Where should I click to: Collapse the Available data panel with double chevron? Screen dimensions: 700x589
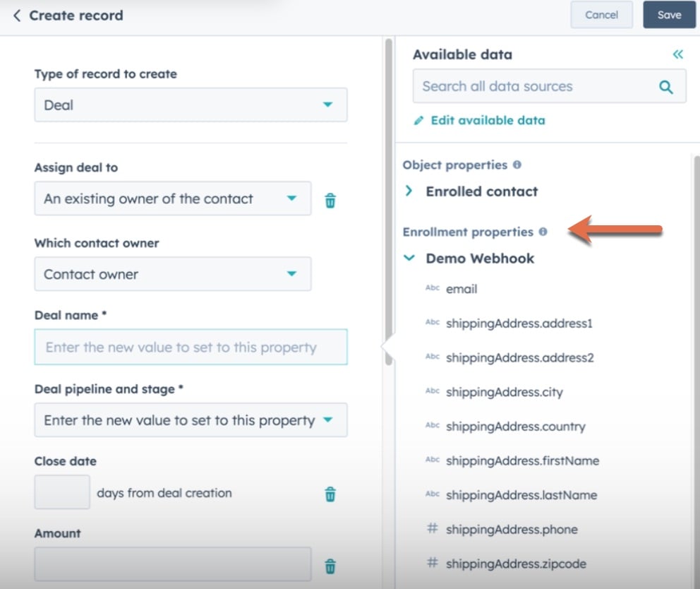click(x=677, y=54)
